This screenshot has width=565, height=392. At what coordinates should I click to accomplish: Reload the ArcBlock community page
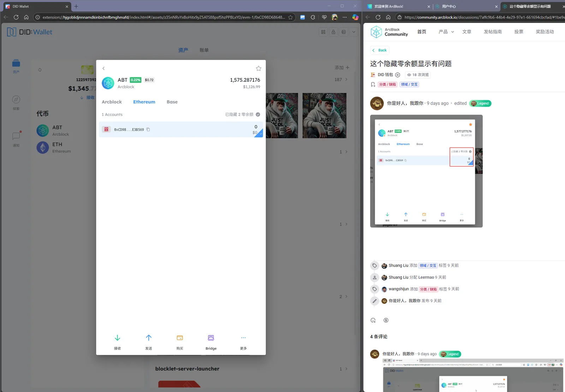378,17
